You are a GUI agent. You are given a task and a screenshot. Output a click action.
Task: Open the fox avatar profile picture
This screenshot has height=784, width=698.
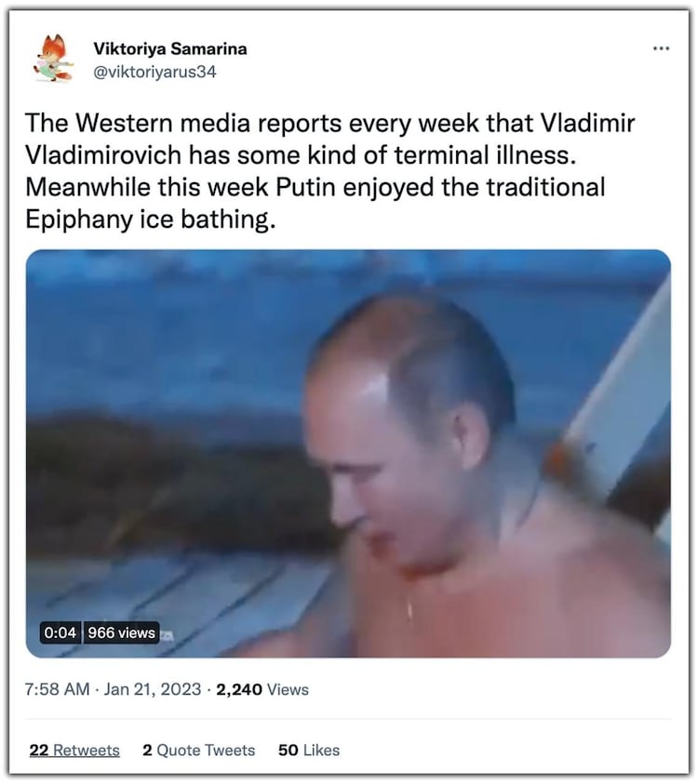click(x=54, y=59)
